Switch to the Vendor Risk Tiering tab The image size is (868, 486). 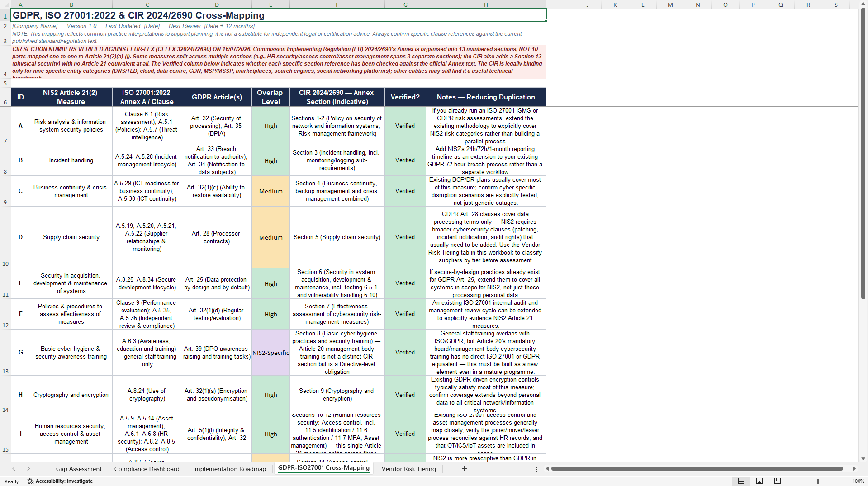coord(409,469)
